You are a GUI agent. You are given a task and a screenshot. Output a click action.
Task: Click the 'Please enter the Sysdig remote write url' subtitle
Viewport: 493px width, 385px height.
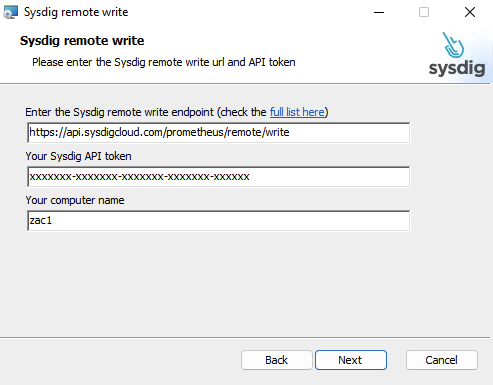coord(164,62)
